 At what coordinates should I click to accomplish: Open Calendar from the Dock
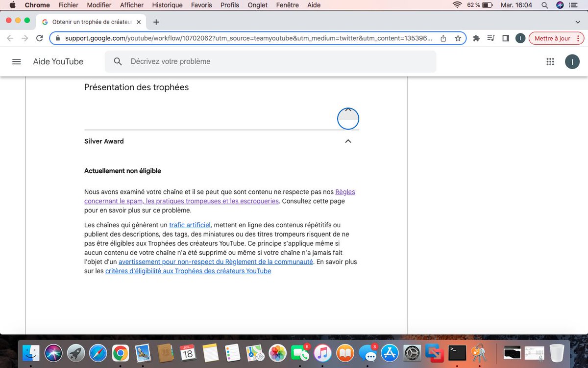pos(188,353)
